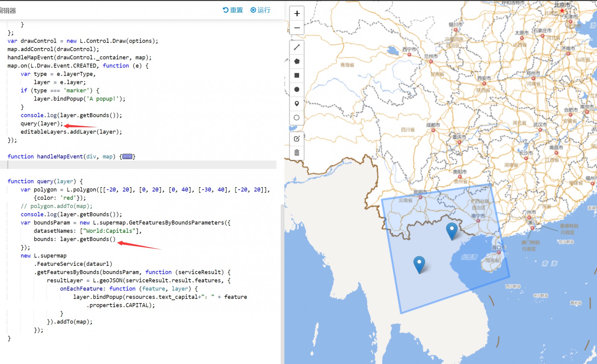597x364 pixels.
Task: Click the map zoom in button
Action: [297, 14]
